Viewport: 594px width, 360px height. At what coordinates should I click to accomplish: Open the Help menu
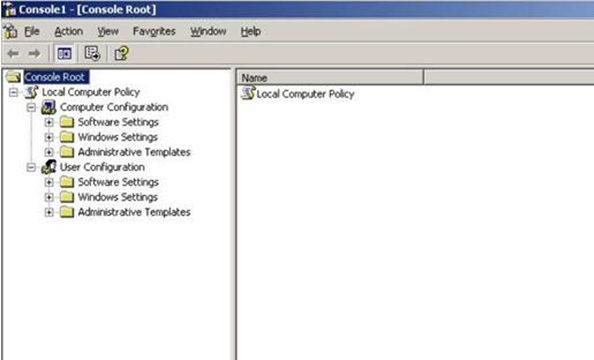point(251,31)
